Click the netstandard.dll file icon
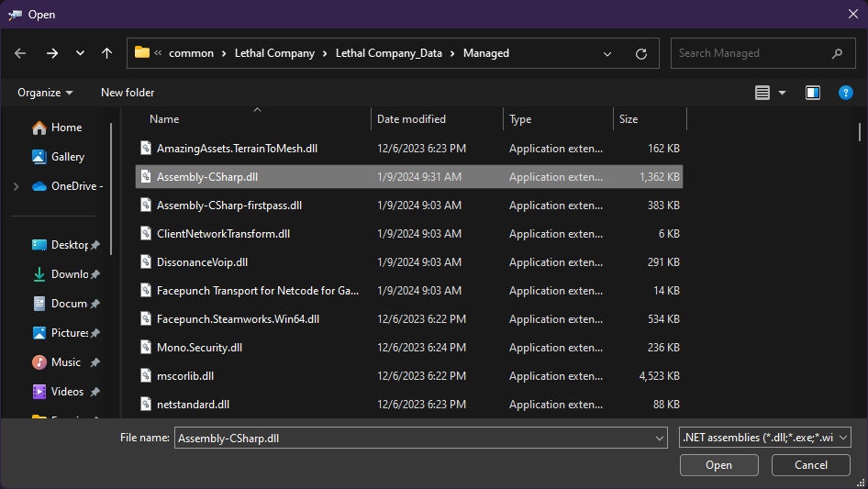Screen dimensions: 868x489 click(x=146, y=405)
